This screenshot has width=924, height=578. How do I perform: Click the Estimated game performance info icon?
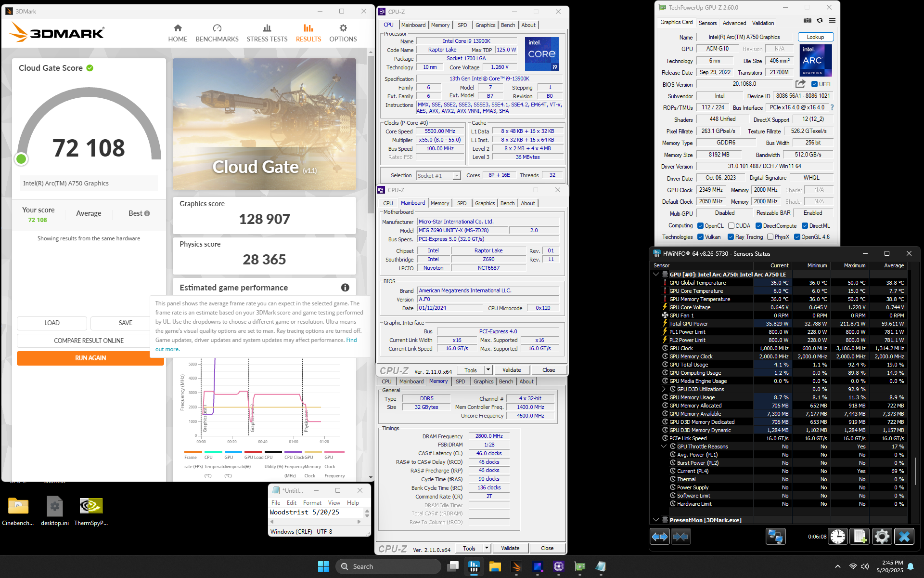(345, 288)
